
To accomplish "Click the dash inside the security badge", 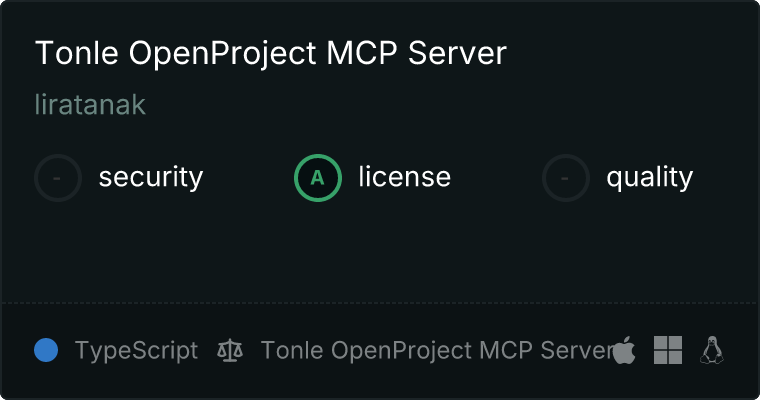I will (x=57, y=178).
